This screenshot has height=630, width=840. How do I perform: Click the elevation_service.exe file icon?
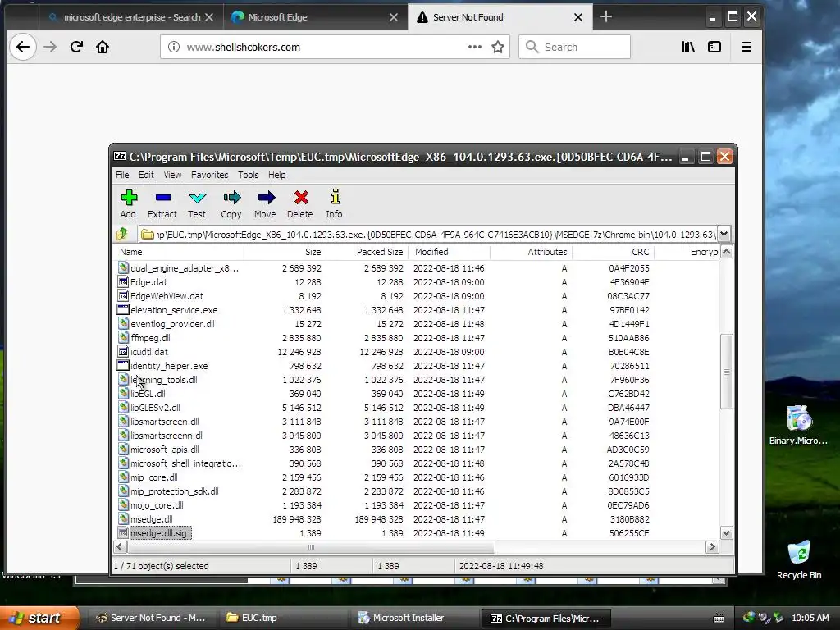click(123, 309)
